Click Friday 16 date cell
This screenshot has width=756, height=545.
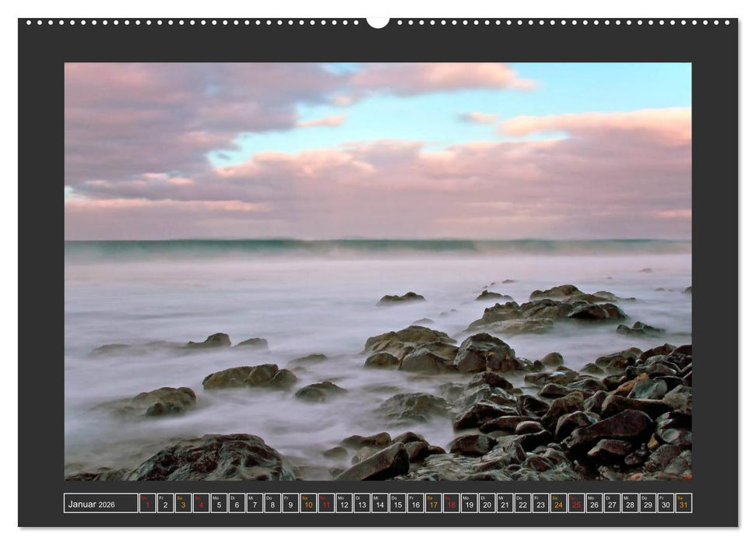coord(417,504)
